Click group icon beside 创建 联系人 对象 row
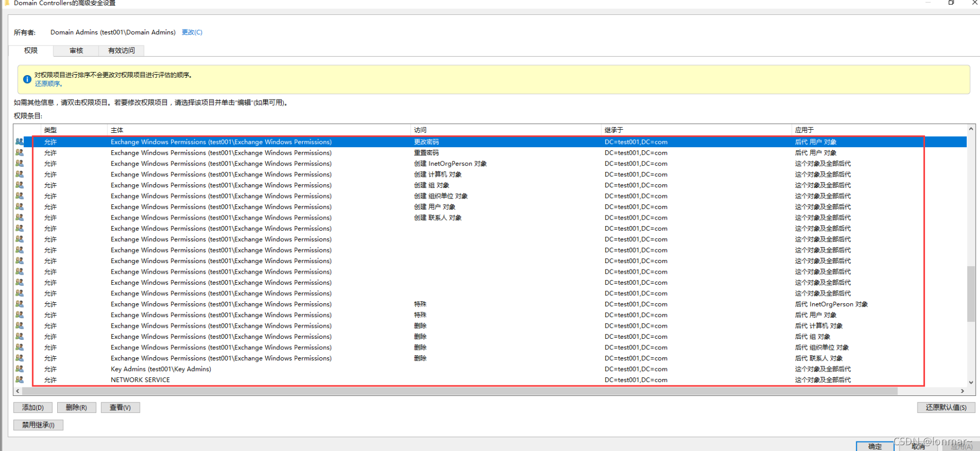 [20, 218]
